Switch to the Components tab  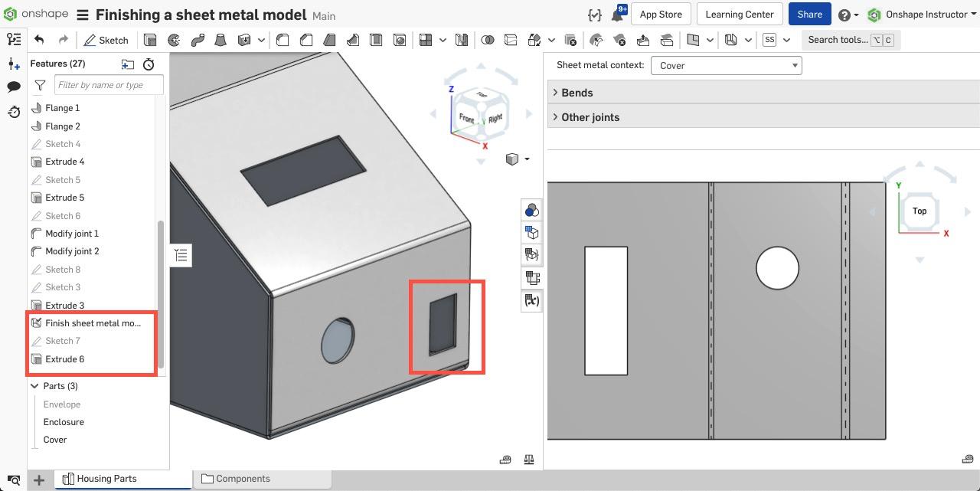[x=242, y=478]
